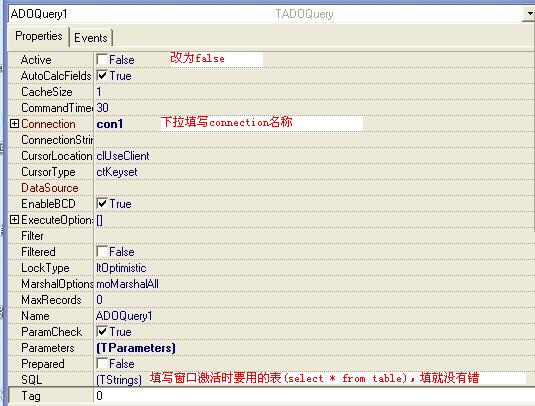The height and width of the screenshot is (406, 535).
Task: Switch to the Properties tab
Action: point(39,36)
